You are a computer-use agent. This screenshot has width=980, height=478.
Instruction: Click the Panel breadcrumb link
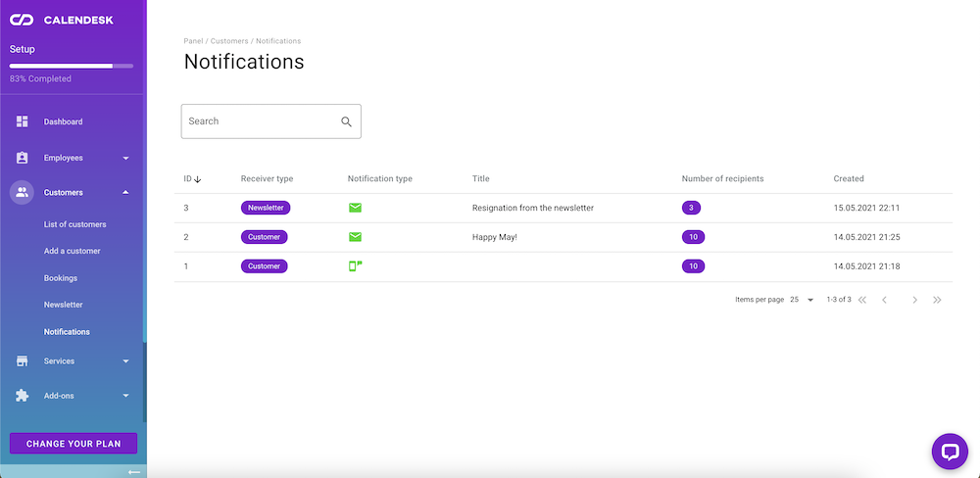pos(193,41)
